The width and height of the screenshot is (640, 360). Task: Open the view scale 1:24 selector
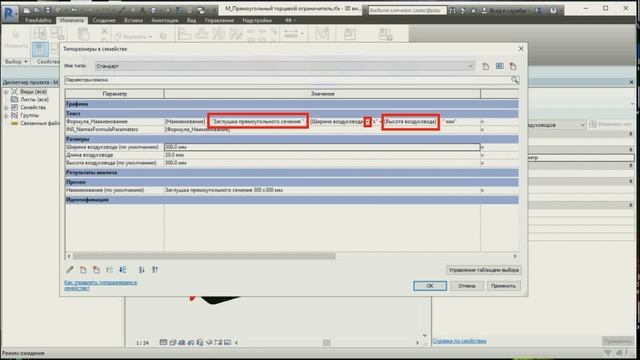tap(142, 343)
